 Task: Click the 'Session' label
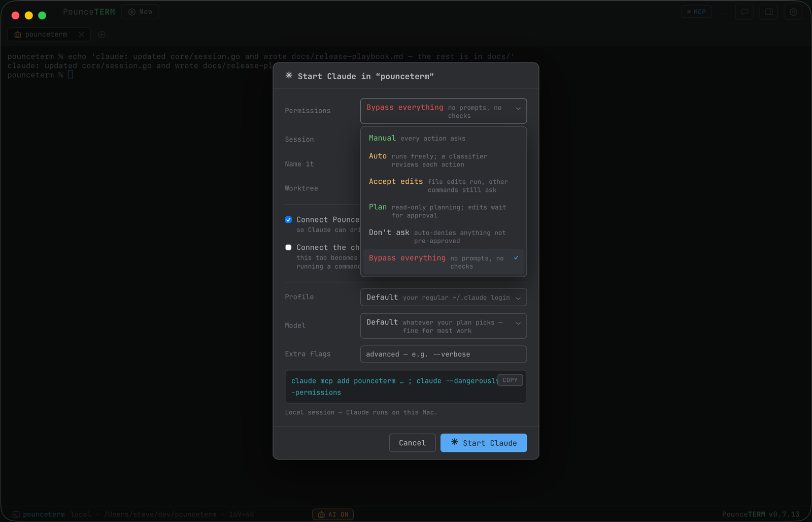[299, 139]
